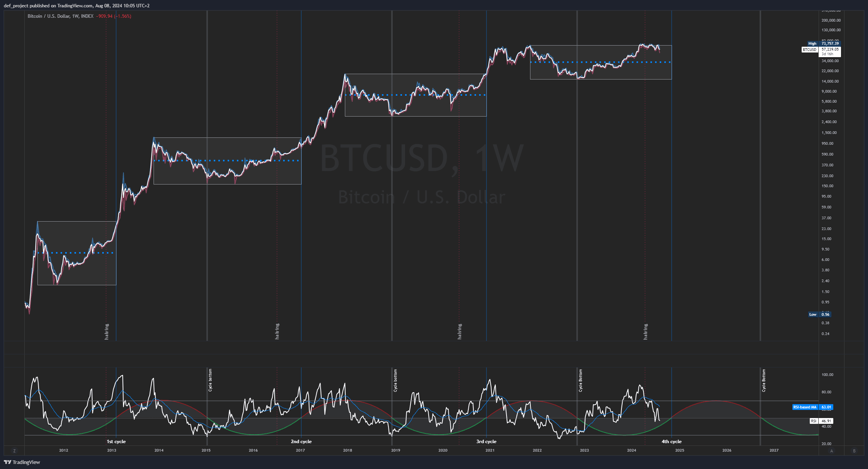Screen dimensions: 868x469
Task: Click the 2027 Cycle Bottom vertical label
Action: click(764, 381)
